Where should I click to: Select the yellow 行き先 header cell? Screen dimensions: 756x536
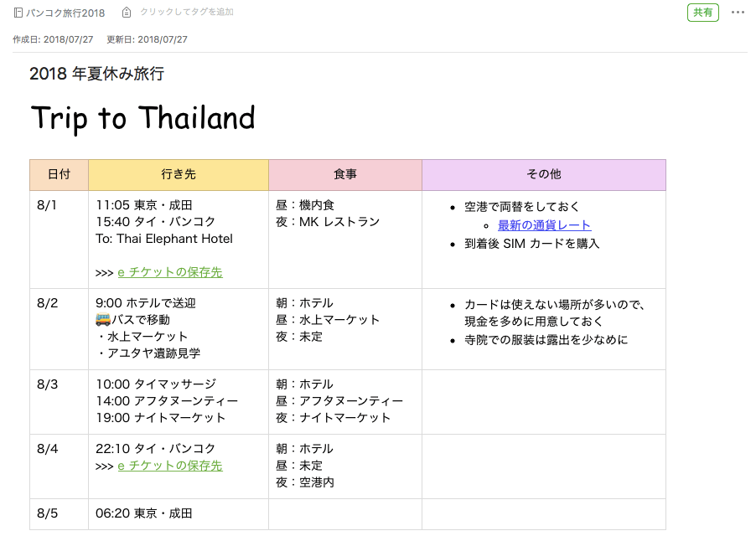pos(179,175)
